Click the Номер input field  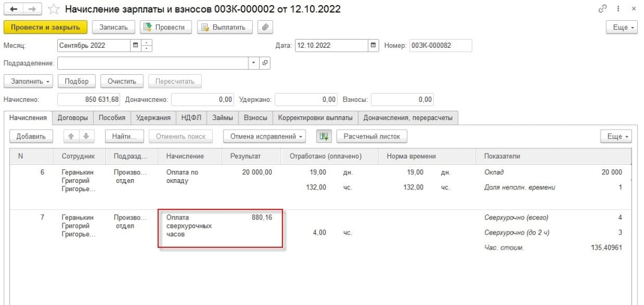click(440, 45)
